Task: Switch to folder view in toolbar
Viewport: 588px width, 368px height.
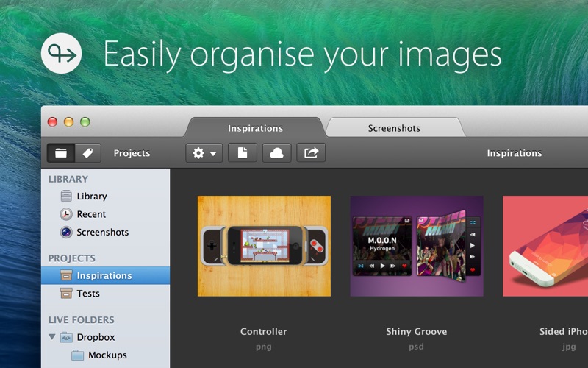Action: point(61,153)
